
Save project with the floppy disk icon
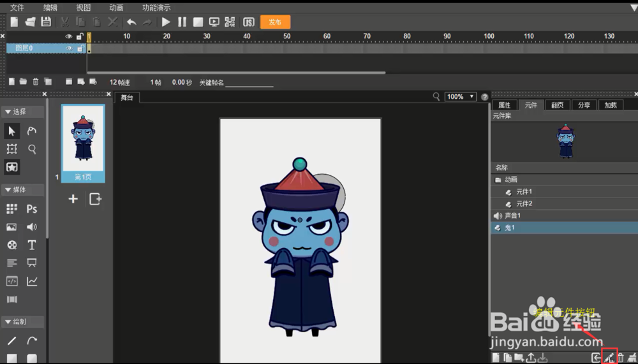pyautogui.click(x=46, y=22)
